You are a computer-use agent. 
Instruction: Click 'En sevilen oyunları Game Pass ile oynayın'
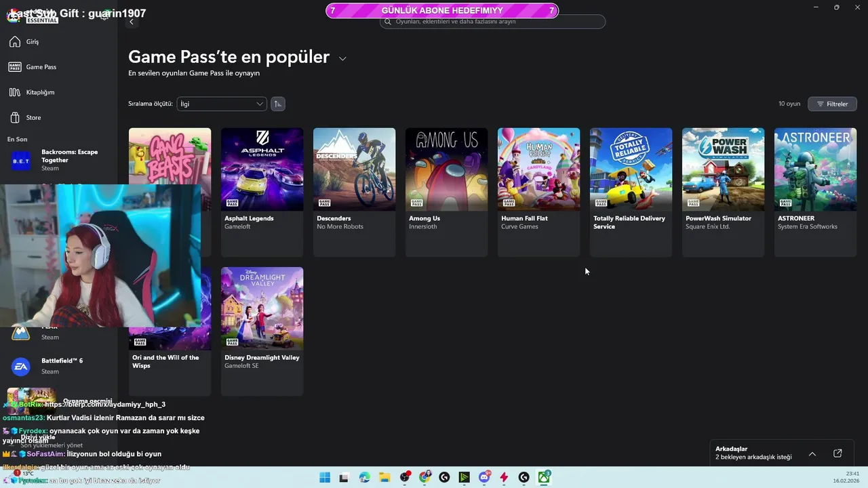194,73
